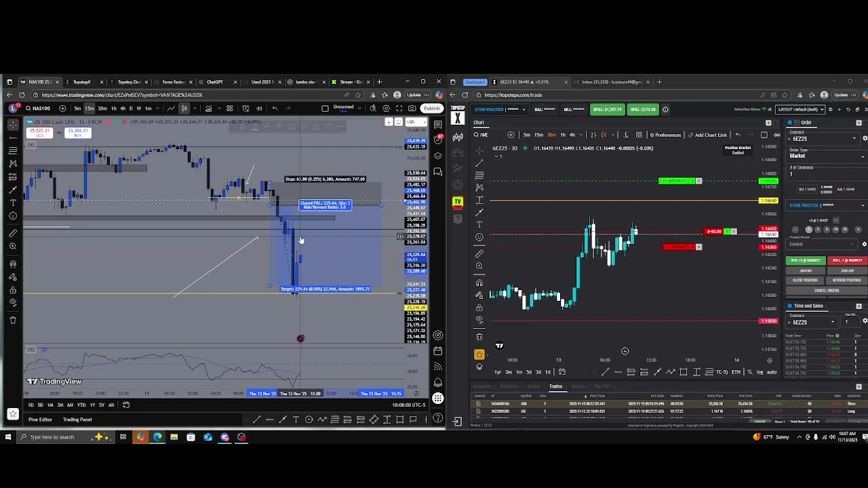Image resolution: width=868 pixels, height=488 pixels.
Task: Remove drawings with TradingView trash icon
Action: pyautogui.click(x=13, y=319)
